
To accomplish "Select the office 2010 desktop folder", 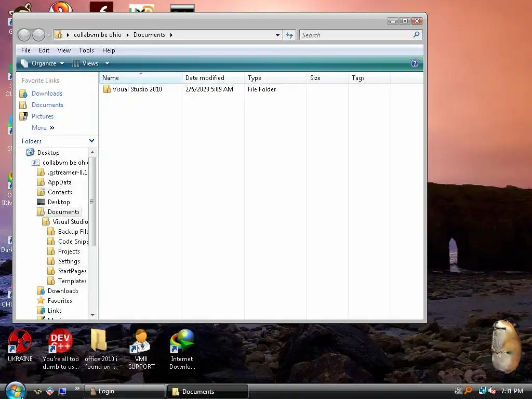I will point(100,350).
